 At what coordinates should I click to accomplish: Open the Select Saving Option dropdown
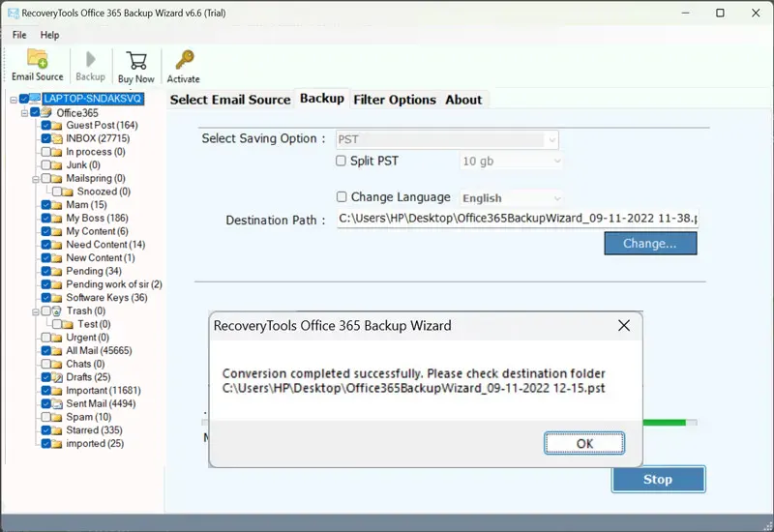(447, 139)
